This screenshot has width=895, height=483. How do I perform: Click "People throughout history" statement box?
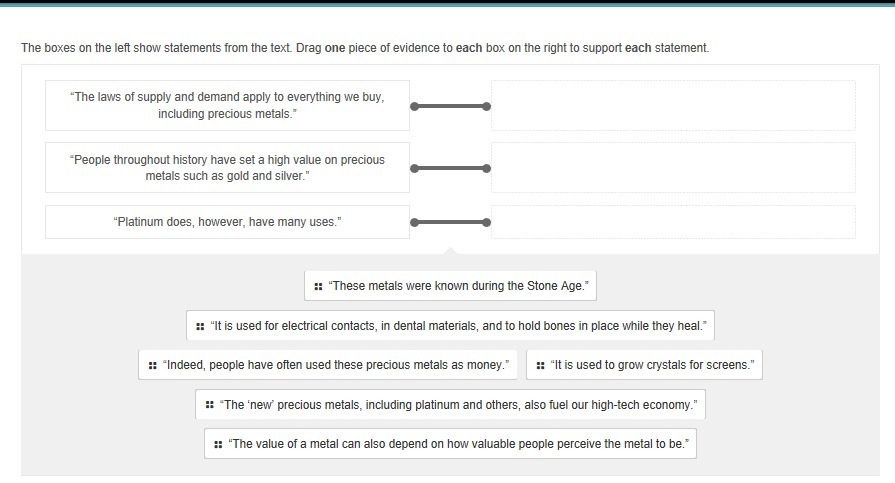(227, 167)
